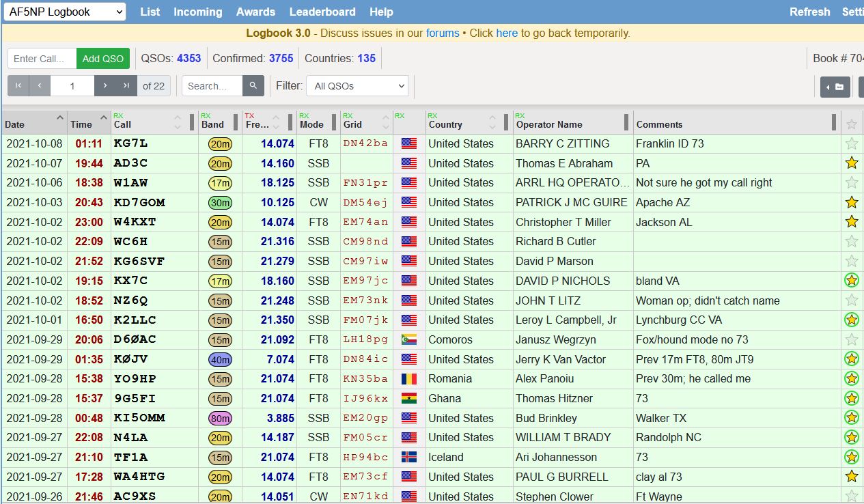Viewport: 864px width, 504px height.
Task: Click the search magnifier icon
Action: click(x=253, y=85)
